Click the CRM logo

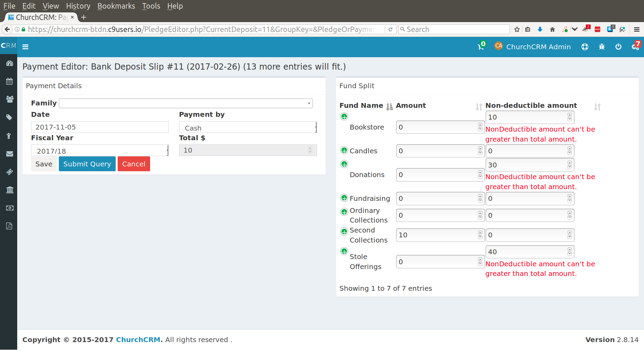coord(8,46)
